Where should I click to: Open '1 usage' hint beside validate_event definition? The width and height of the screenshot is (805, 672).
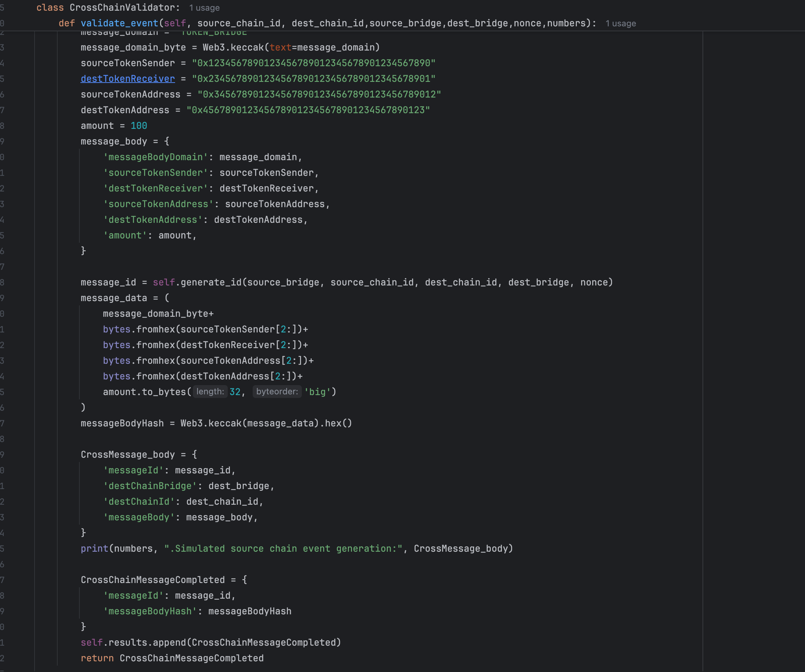(620, 23)
